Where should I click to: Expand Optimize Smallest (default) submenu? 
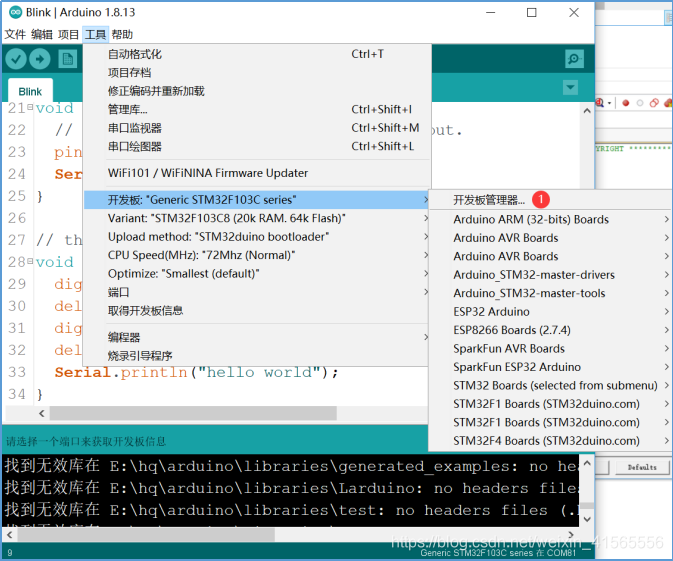click(257, 273)
